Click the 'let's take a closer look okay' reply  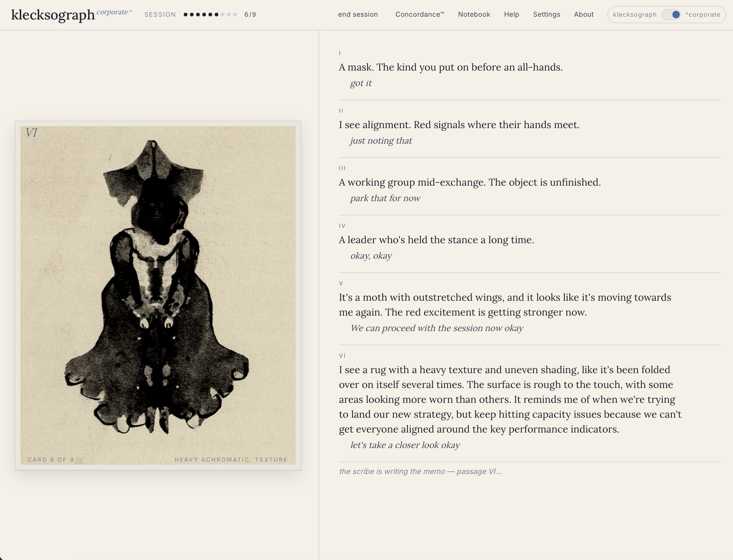coord(405,445)
